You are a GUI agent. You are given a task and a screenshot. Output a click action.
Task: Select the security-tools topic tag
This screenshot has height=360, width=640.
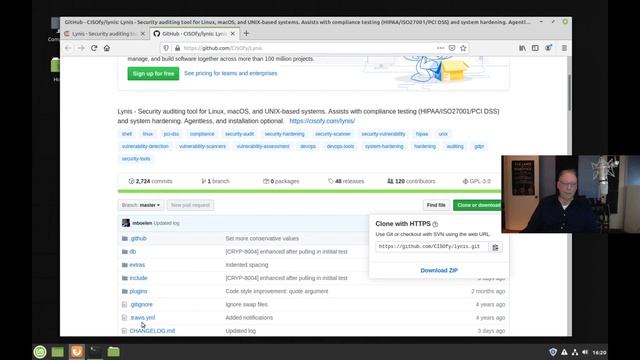(x=136, y=159)
